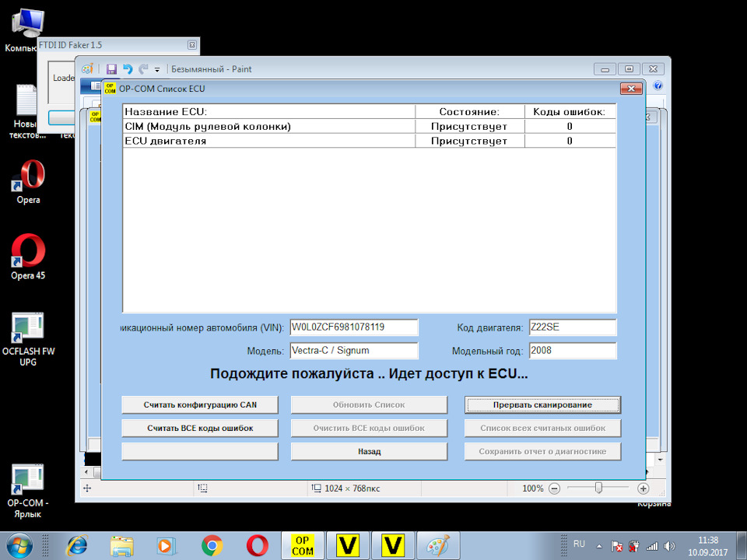The height and width of the screenshot is (560, 747).
Task: Click the blank unlabeled button below Считать ВСЕ
Action: 200,451
